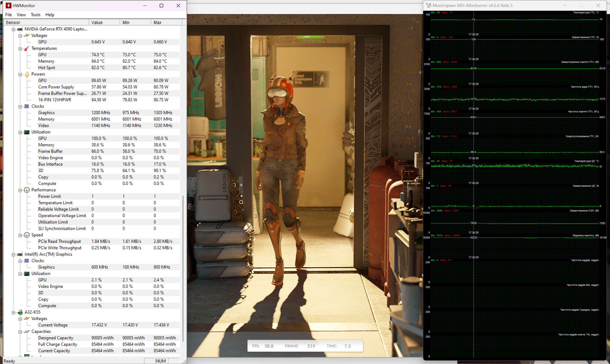Open the Help menu
610x364 pixels.
[x=50, y=15]
